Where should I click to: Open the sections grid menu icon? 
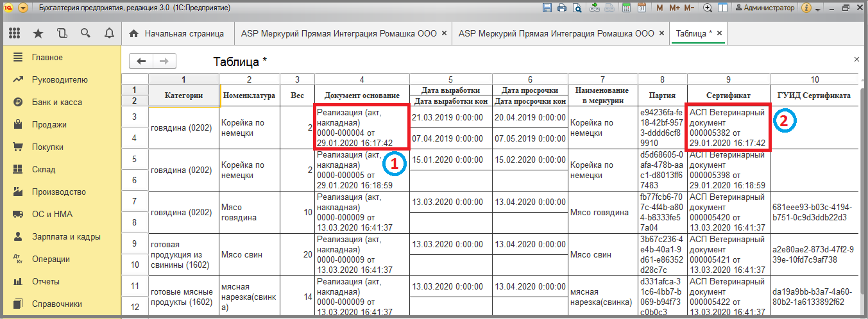click(x=14, y=33)
